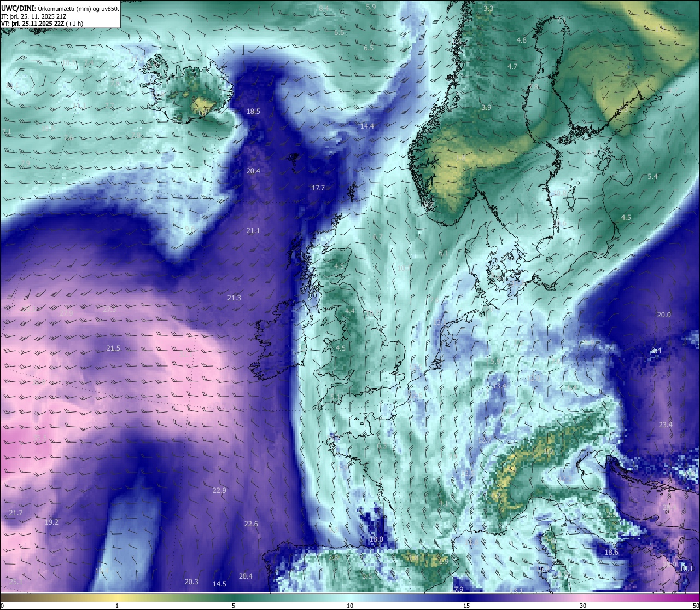
Task: Click the UWC/DINI title in the header box
Action: coord(19,8)
